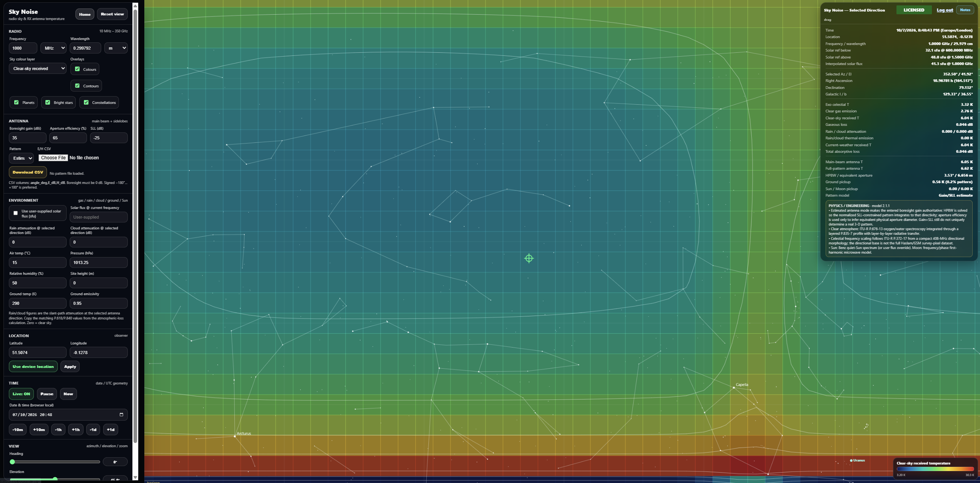Click the Uranus planet marker

[851, 460]
